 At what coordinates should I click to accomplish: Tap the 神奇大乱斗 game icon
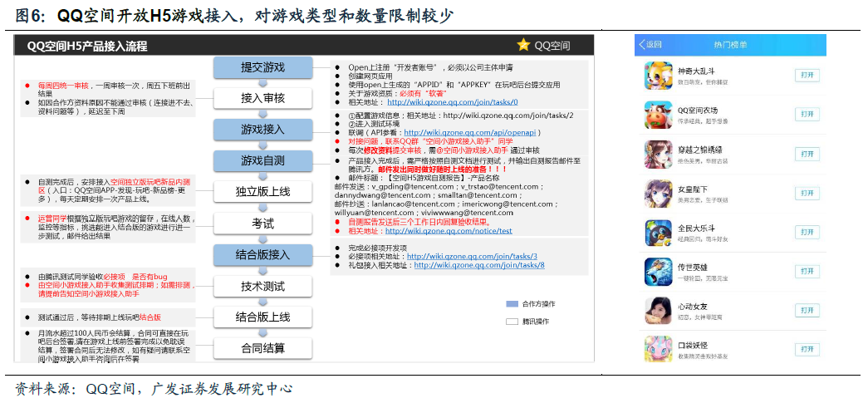658,76
